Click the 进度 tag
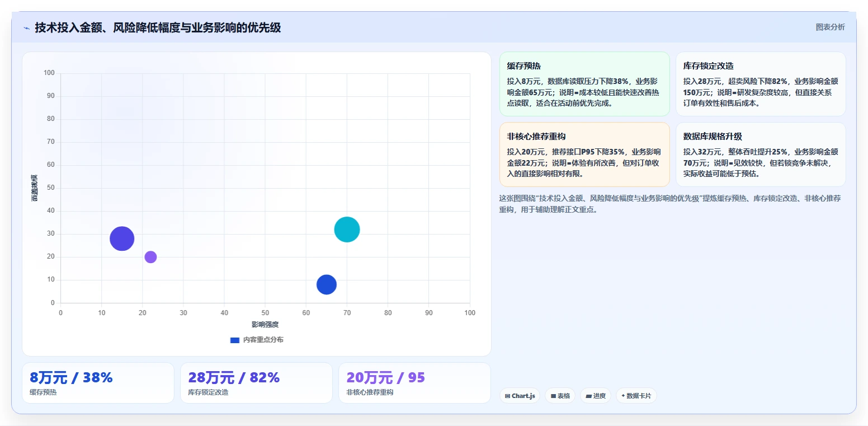 596,396
